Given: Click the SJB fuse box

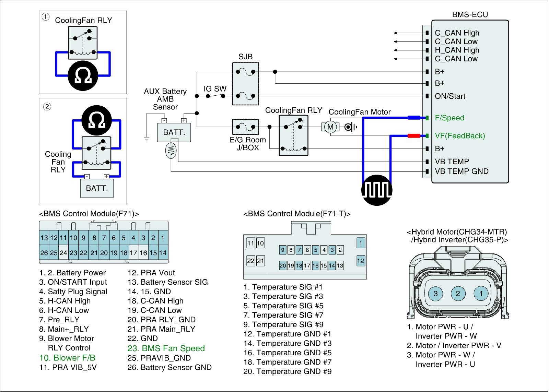Looking at the screenshot, I should (x=245, y=84).
